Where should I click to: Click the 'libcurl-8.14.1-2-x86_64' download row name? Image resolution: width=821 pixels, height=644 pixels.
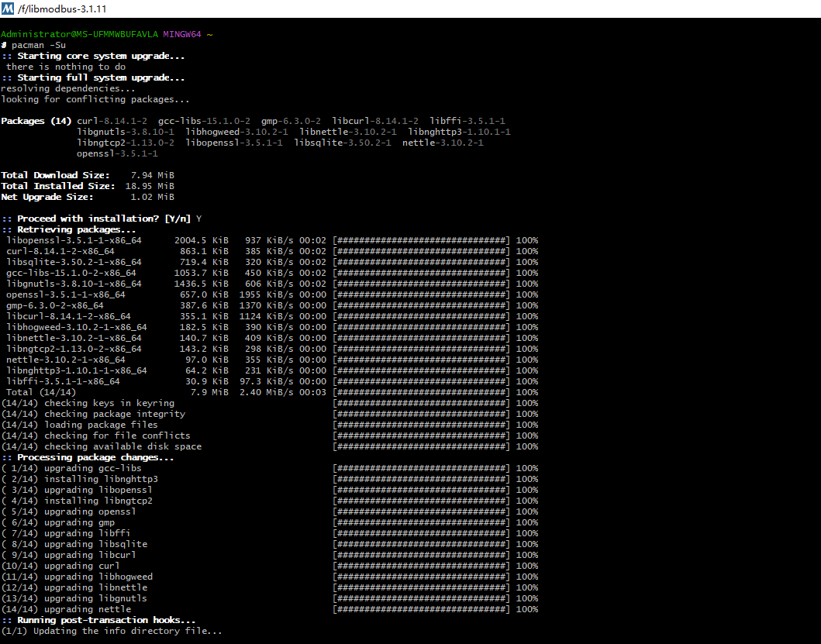point(68,316)
